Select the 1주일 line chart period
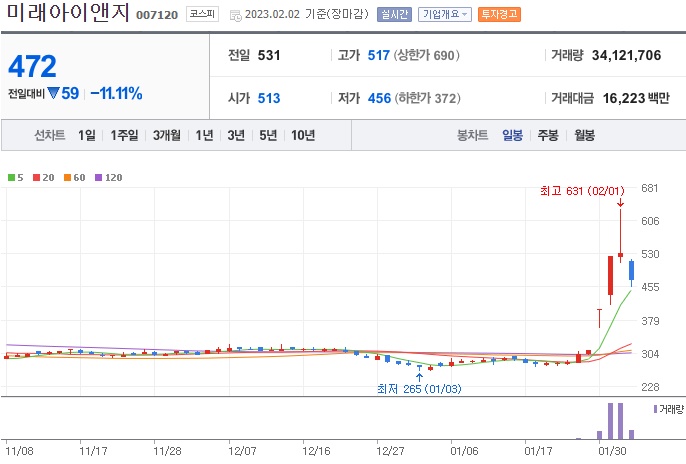 [x=124, y=135]
